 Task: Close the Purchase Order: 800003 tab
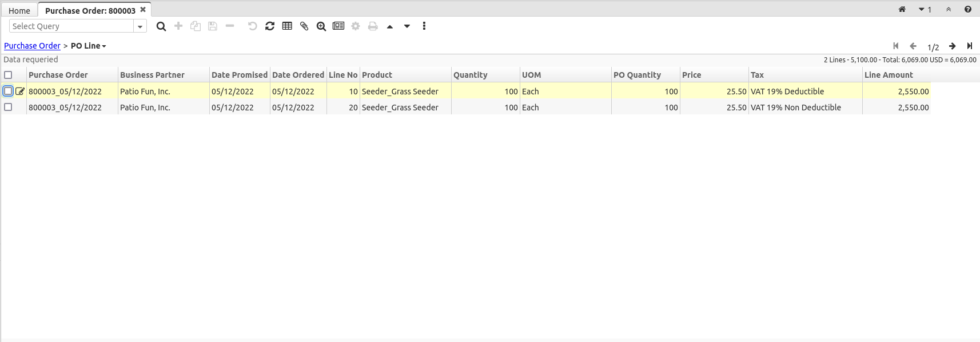click(x=143, y=10)
